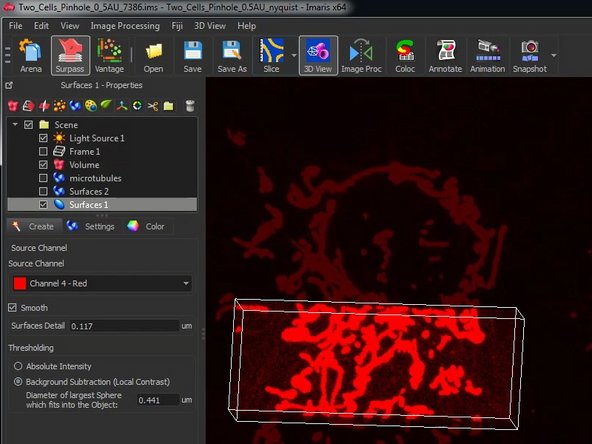Open the Arena view
Viewport: 592px width, 444px height.
click(x=31, y=56)
